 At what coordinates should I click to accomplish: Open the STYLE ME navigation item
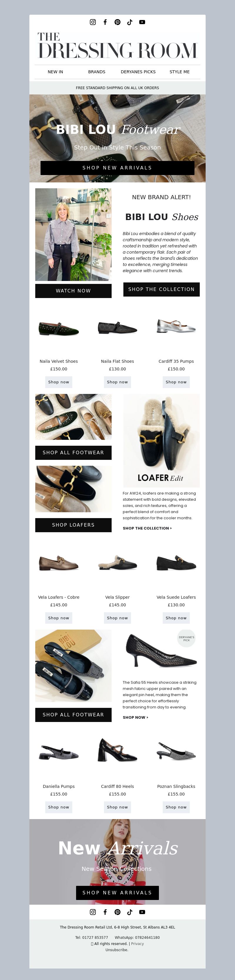click(179, 72)
